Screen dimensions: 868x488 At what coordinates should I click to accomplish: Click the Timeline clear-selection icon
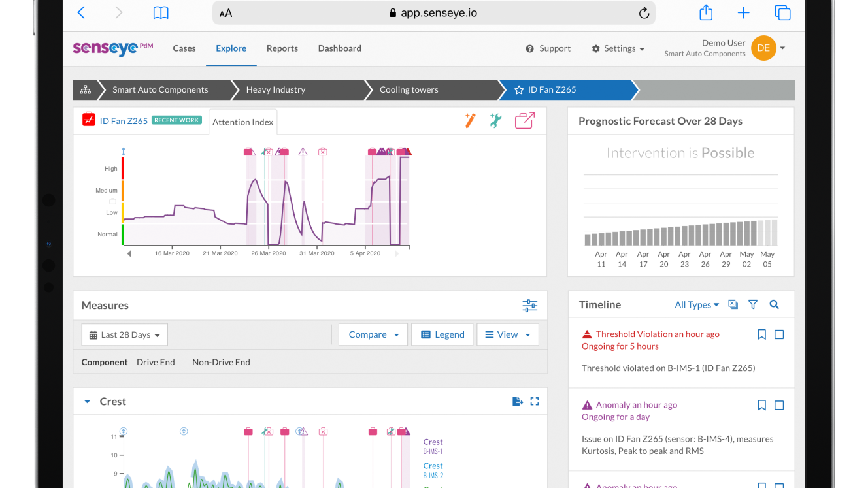733,304
